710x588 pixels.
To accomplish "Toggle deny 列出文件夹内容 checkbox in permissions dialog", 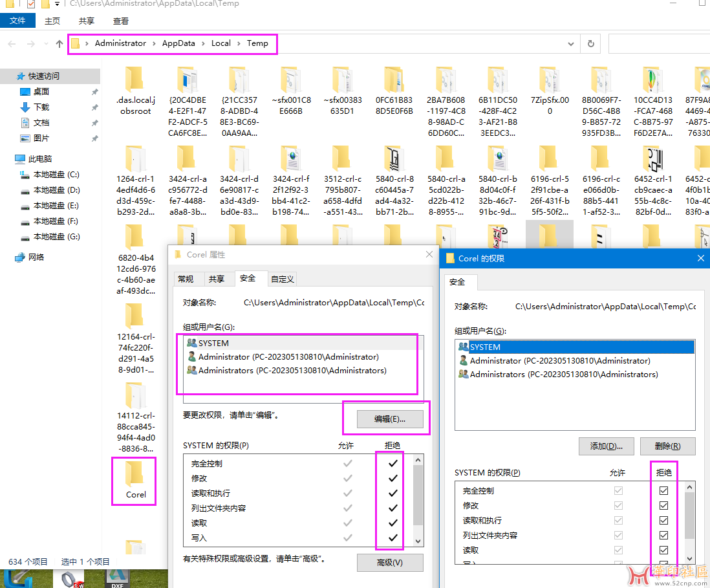I will [664, 536].
